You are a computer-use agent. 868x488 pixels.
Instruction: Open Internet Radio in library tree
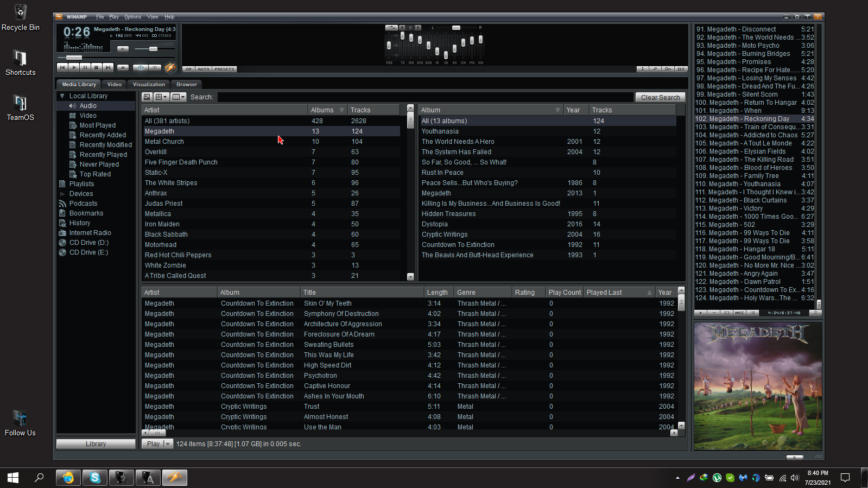90,233
